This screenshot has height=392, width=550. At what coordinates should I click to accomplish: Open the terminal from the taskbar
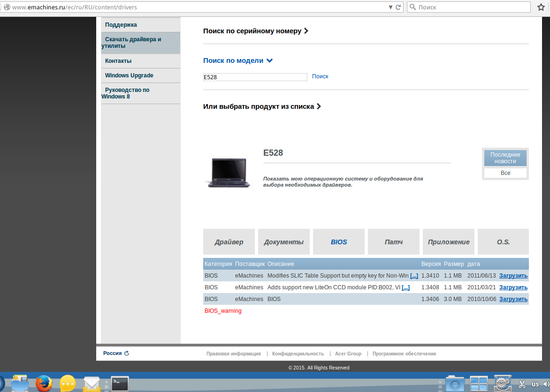pyautogui.click(x=120, y=384)
